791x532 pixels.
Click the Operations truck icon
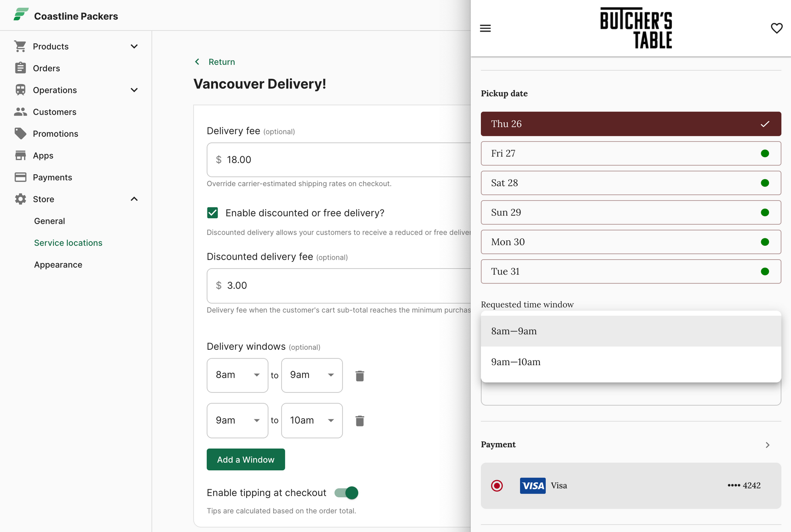click(x=20, y=90)
